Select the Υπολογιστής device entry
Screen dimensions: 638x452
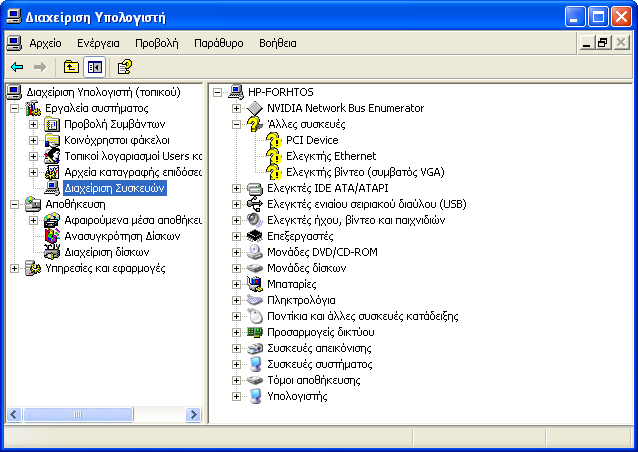coord(297,396)
